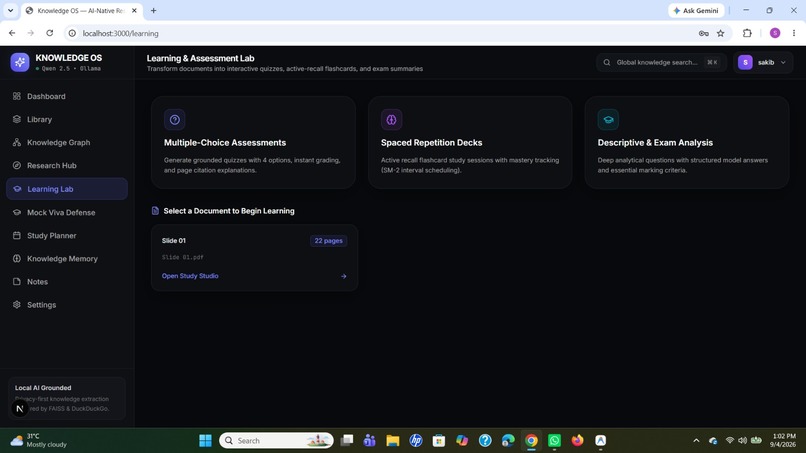Click the search magnifier icon in header
Screen dimensions: 806x453
(x=607, y=62)
